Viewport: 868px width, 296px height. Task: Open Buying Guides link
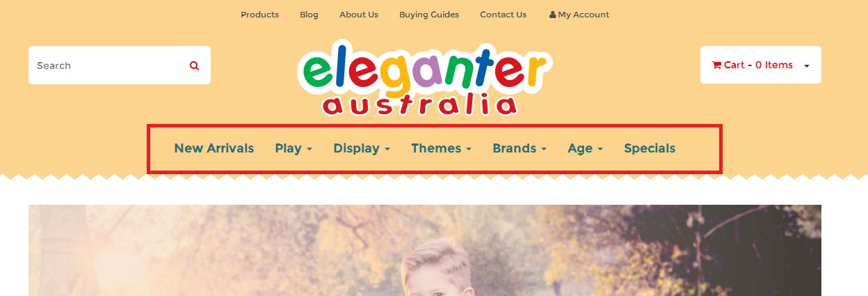[x=429, y=15]
